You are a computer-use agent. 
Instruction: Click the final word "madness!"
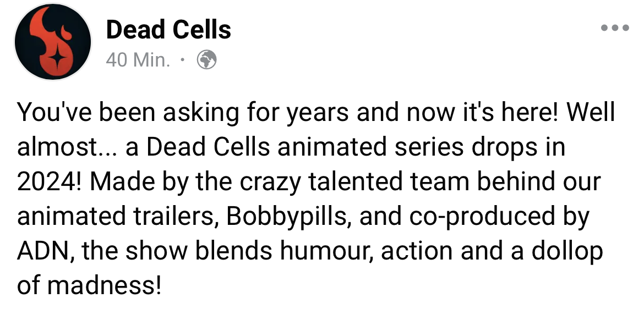click(105, 286)
